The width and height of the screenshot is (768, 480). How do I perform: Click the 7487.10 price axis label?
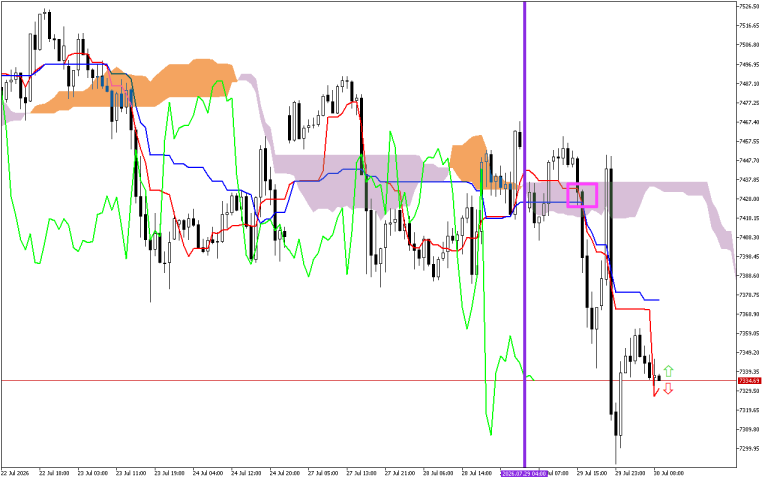point(749,84)
